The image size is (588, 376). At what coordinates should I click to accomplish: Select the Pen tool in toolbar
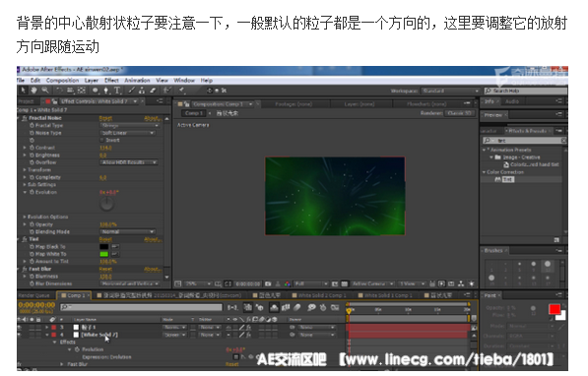(106, 91)
